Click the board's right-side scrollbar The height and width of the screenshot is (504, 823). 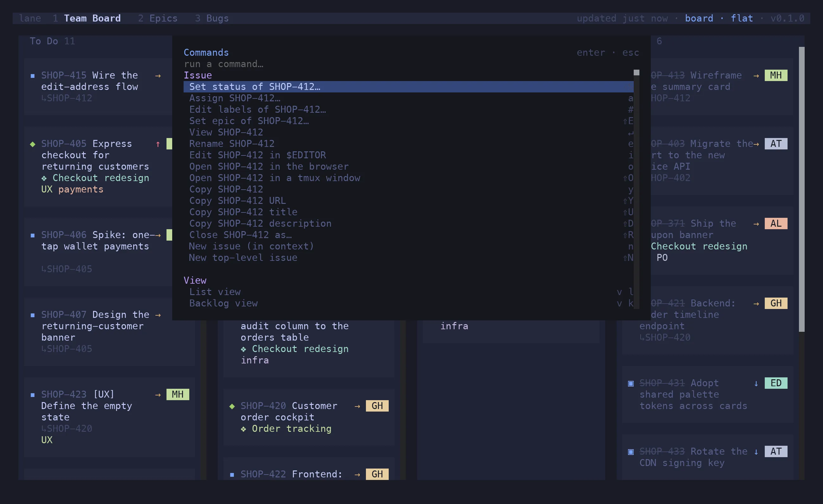click(x=801, y=189)
